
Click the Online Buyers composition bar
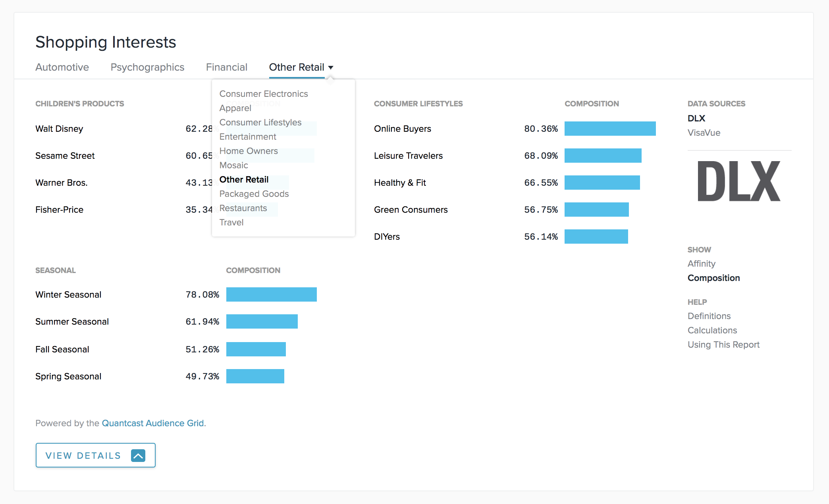pos(610,129)
